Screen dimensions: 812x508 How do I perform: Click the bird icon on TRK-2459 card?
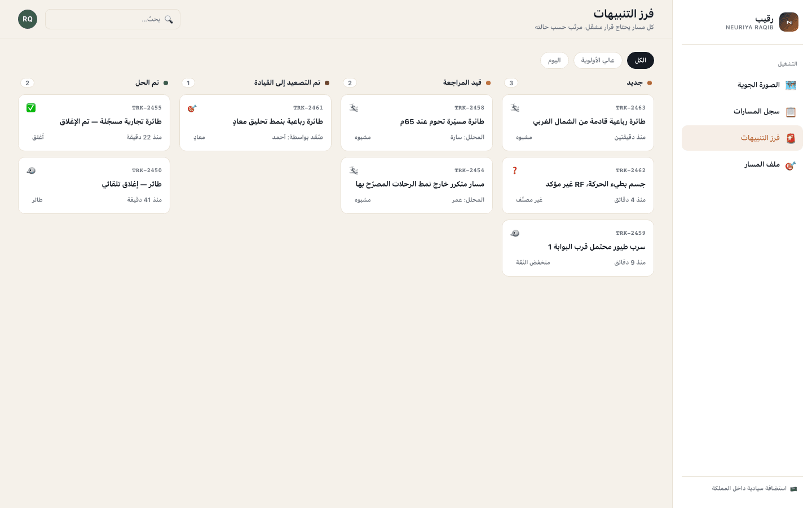point(515,233)
